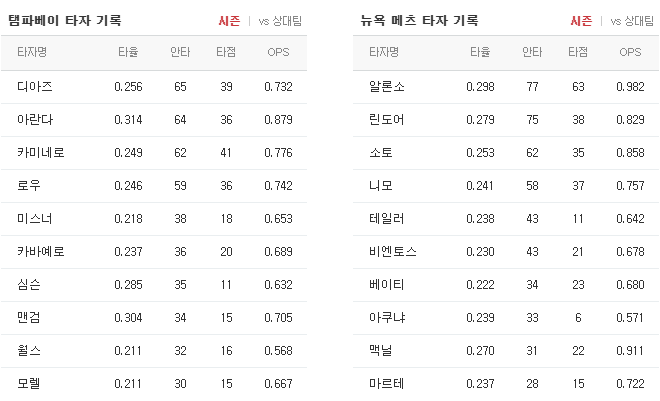This screenshot has height=401, width=660.
Task: Open 카미네로 player entry
Action: point(41,153)
